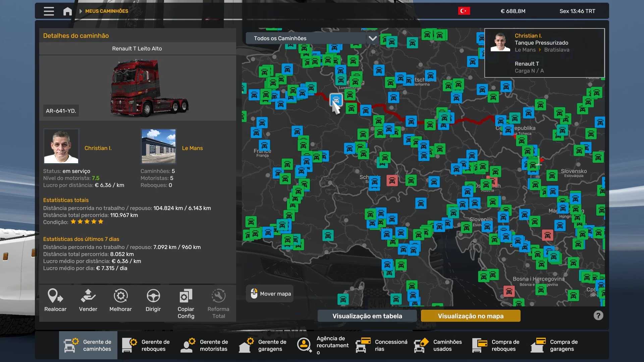Open driver Christian I. profile link
Viewport: 644px width, 362px height.
(x=98, y=148)
